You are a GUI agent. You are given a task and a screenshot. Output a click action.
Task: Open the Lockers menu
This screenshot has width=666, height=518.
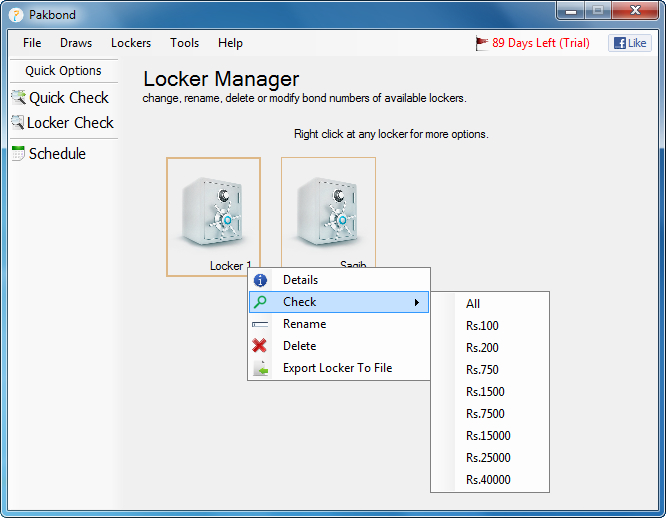click(131, 43)
